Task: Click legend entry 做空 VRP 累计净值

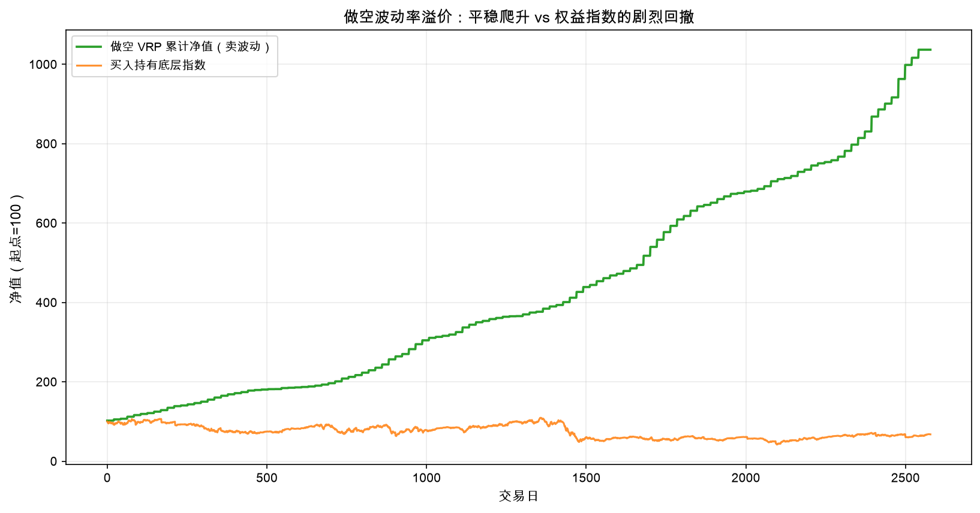Action: click(191, 47)
